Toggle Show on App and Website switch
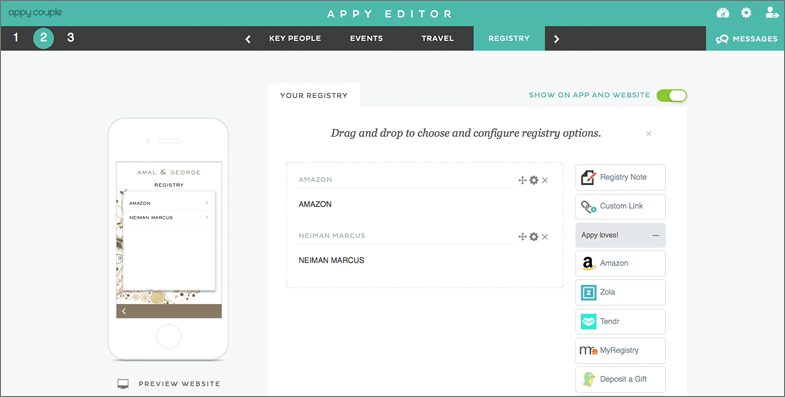This screenshot has height=397, width=785. click(x=671, y=95)
